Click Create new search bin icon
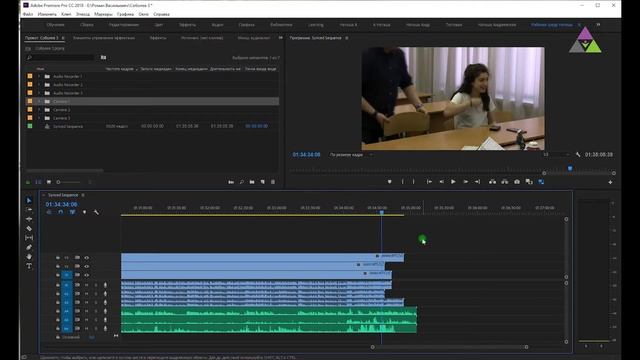 (x=103, y=58)
